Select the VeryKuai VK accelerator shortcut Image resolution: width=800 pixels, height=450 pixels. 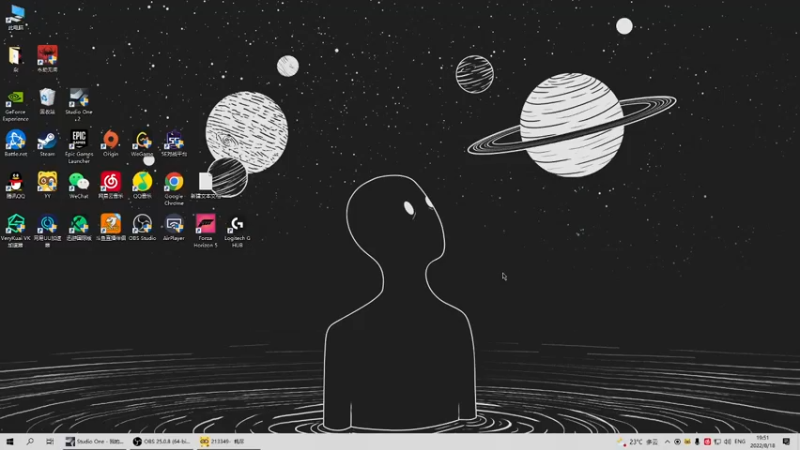pyautogui.click(x=15, y=231)
